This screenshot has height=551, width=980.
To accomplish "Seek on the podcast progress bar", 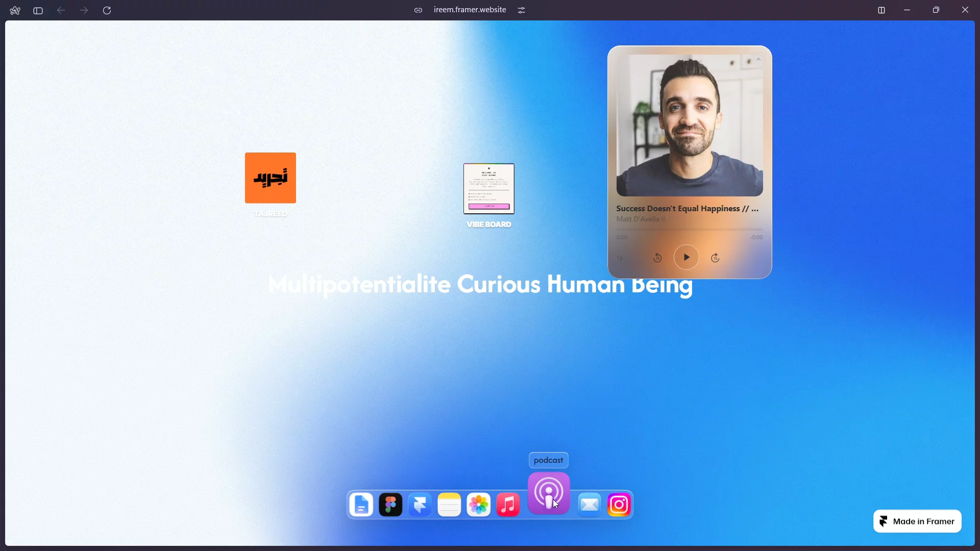I will (690, 230).
